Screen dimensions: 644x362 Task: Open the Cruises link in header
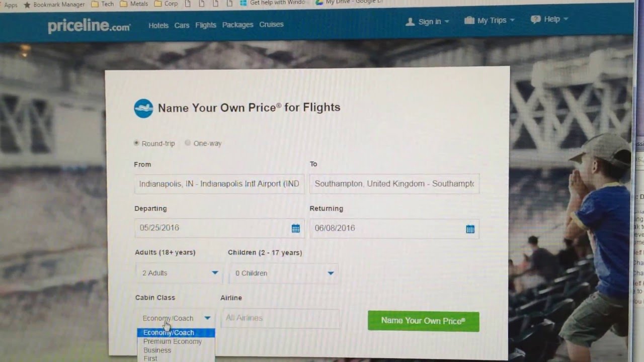point(271,24)
